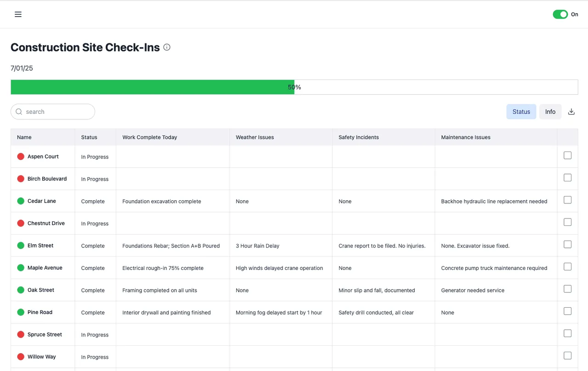This screenshot has width=588, height=371.
Task: Select the Chestnut Drive site name
Action: [46, 223]
